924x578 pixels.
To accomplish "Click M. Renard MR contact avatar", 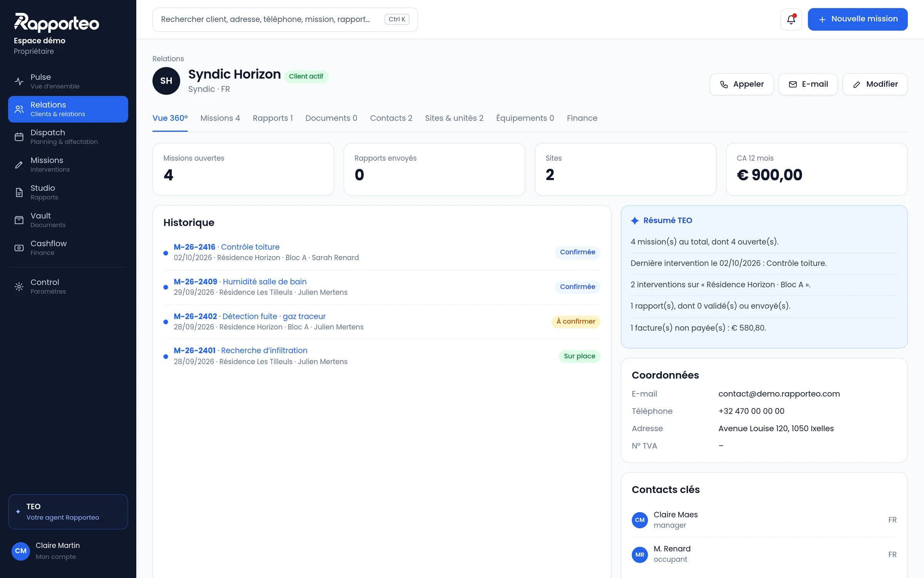I will click(x=640, y=554).
